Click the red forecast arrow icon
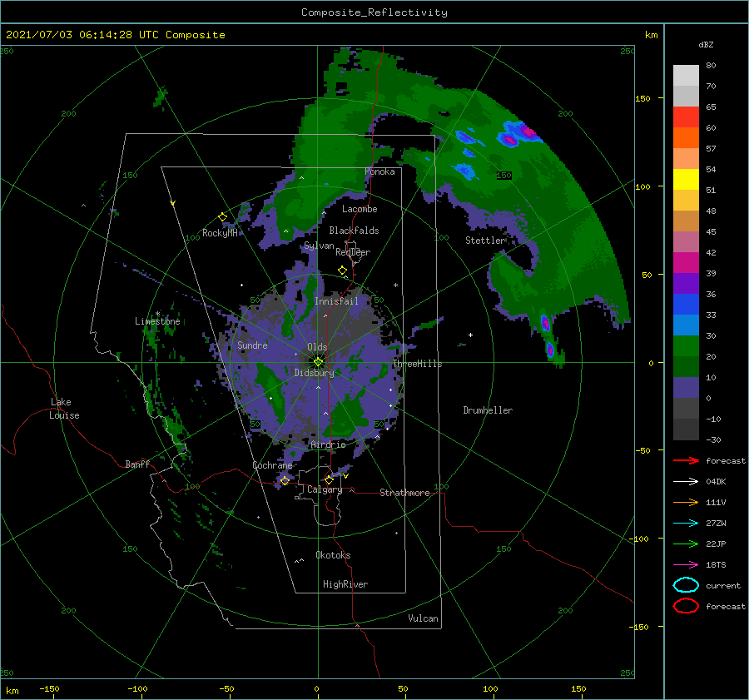Screen dimensions: 749x700 pos(686,460)
